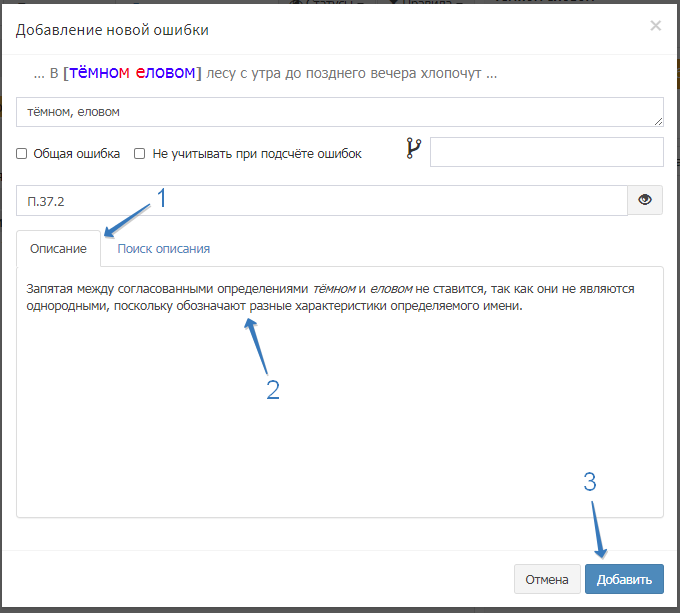Click the empty field right of the branch icon
Viewport: 680px width, 613px height.
[x=546, y=152]
